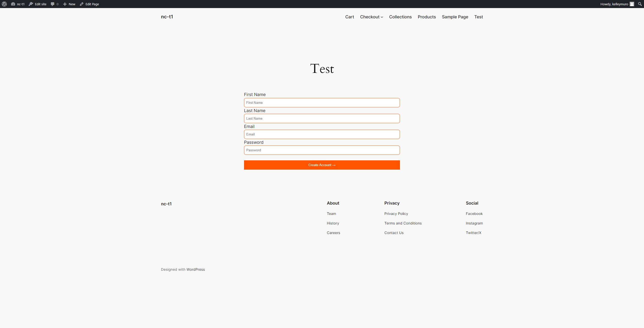Go to the Collections menu item
The width and height of the screenshot is (644, 328).
pos(400,17)
